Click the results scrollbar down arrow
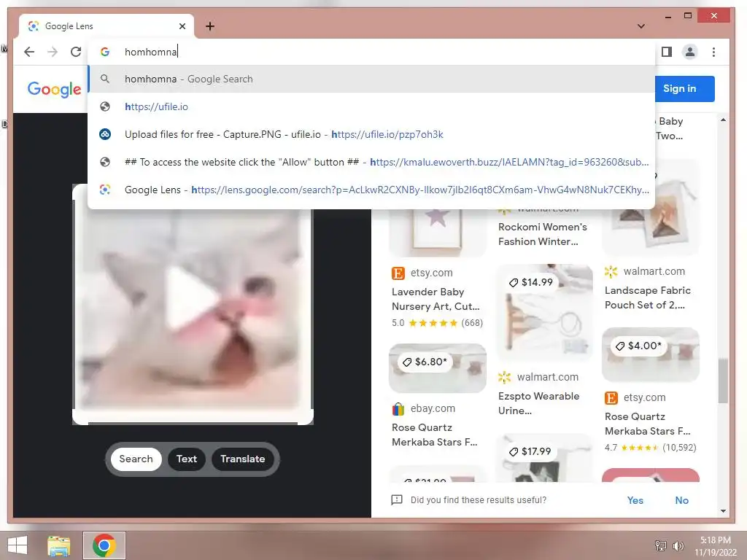 pos(723,511)
